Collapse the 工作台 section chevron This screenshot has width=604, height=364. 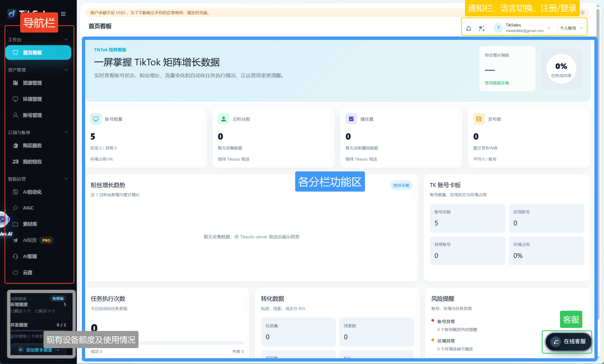[66, 39]
